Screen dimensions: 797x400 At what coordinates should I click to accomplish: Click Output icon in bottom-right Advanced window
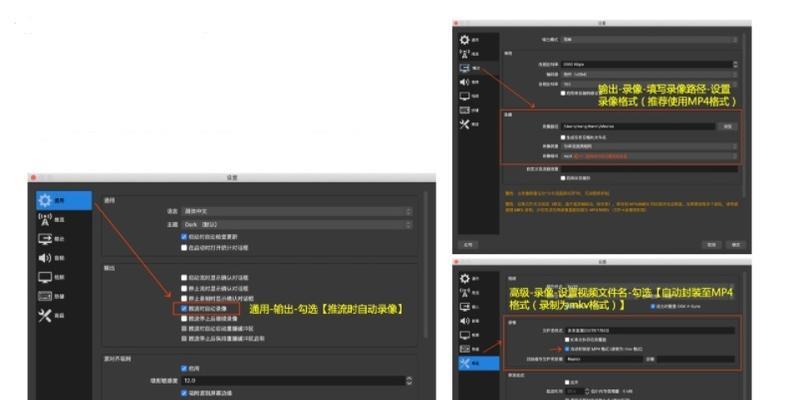(465, 307)
